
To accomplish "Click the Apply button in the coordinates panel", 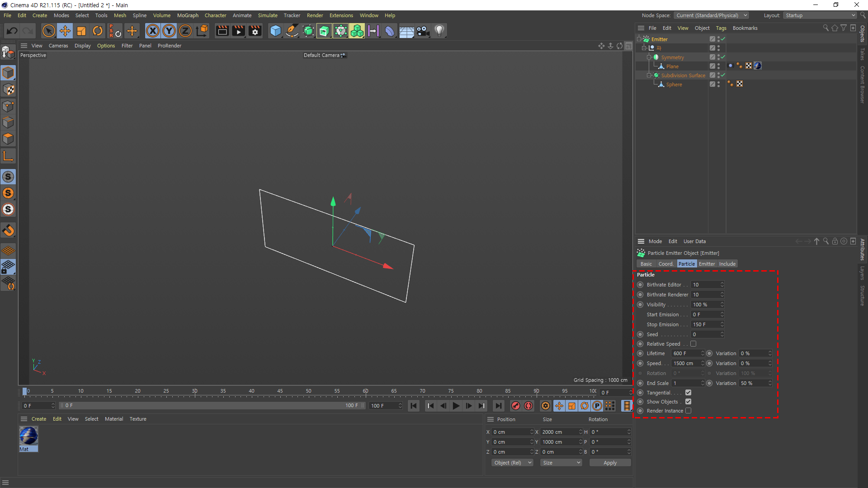I will [x=610, y=463].
